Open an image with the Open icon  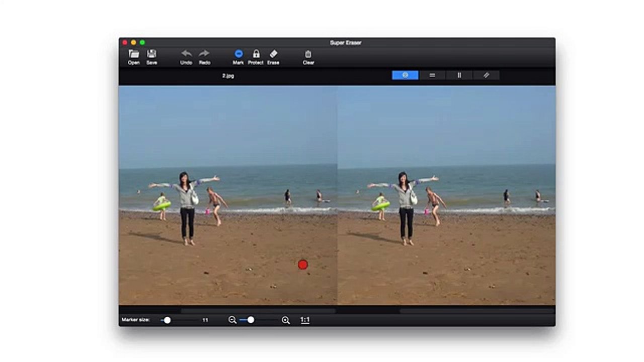[134, 57]
